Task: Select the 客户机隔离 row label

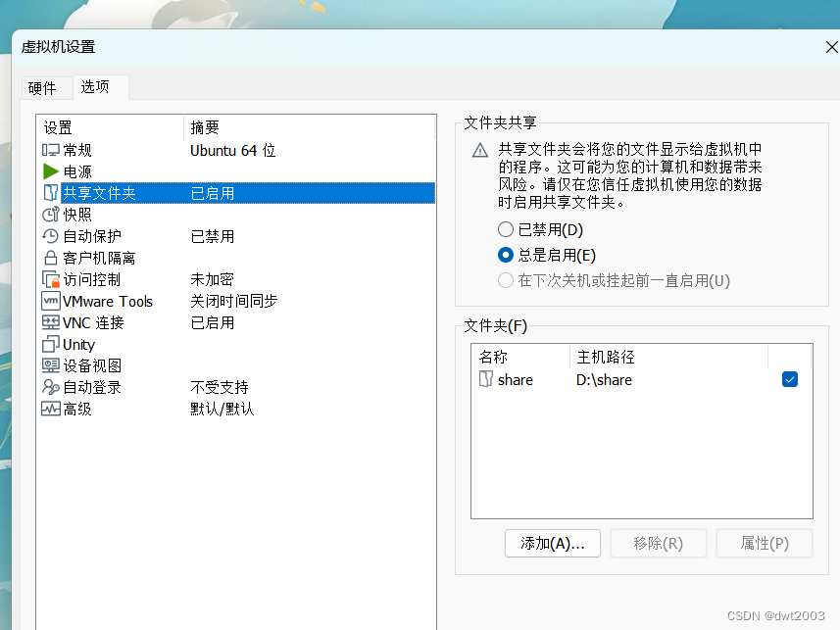Action: [99, 258]
